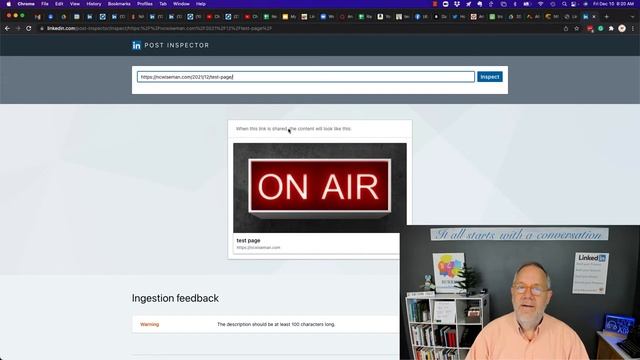This screenshot has height=360, width=640.
Task: Click the Warning label in feedback row
Action: pyautogui.click(x=149, y=324)
